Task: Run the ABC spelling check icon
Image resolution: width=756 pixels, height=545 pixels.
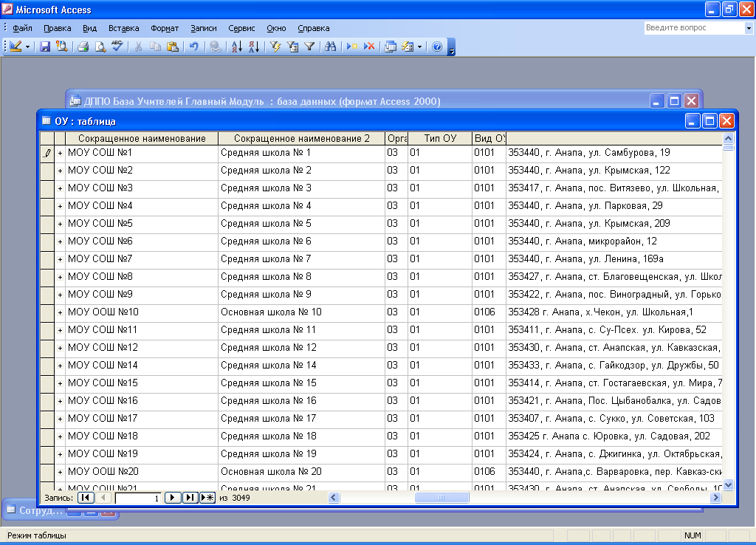Action: (x=117, y=47)
